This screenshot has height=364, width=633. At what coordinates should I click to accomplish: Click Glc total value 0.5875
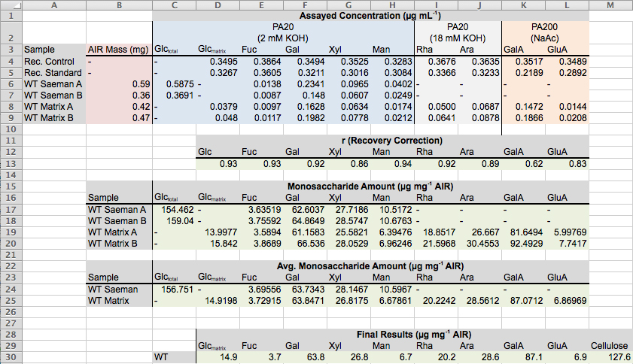point(175,84)
